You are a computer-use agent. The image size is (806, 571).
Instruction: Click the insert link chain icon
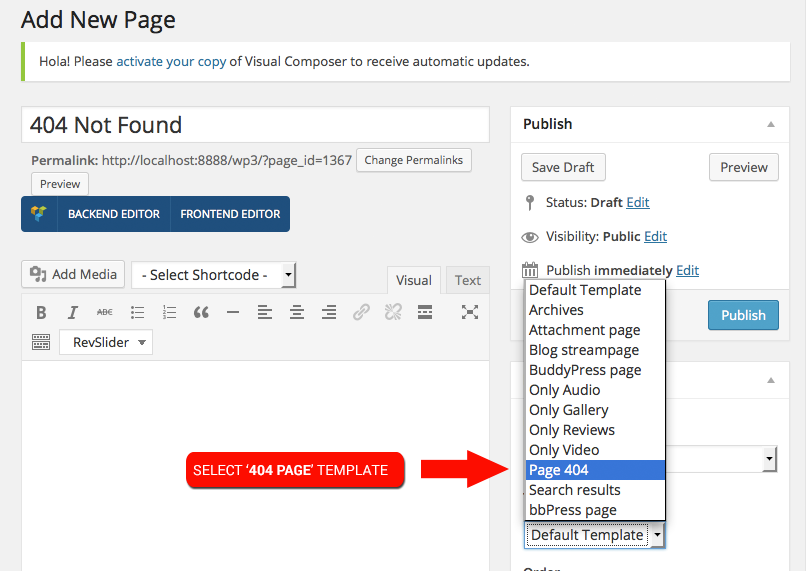[x=361, y=312]
